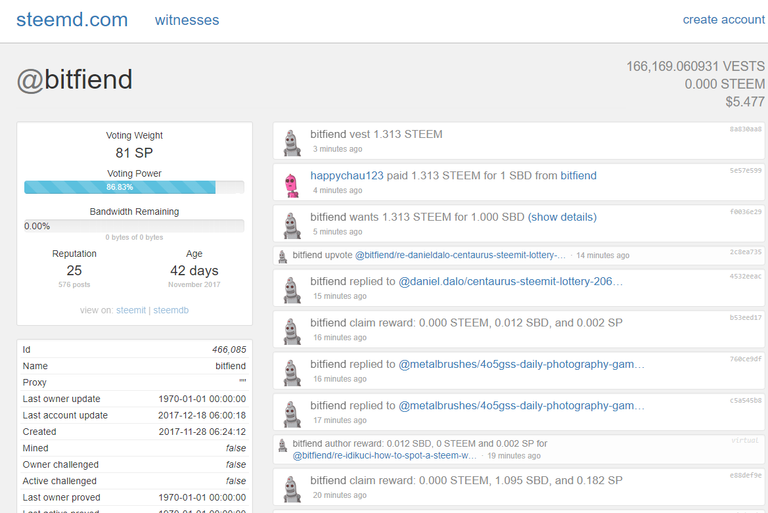This screenshot has height=513, width=768.
Task: Click the create account link
Action: 723,20
